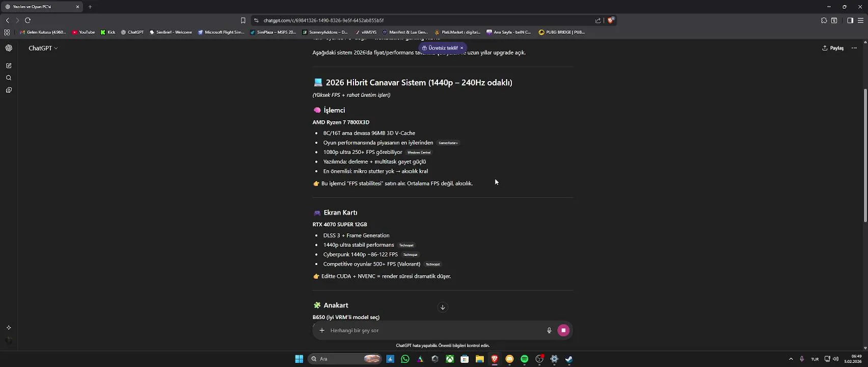
Task: Open the apps grid in bookmarks bar
Action: point(7,32)
